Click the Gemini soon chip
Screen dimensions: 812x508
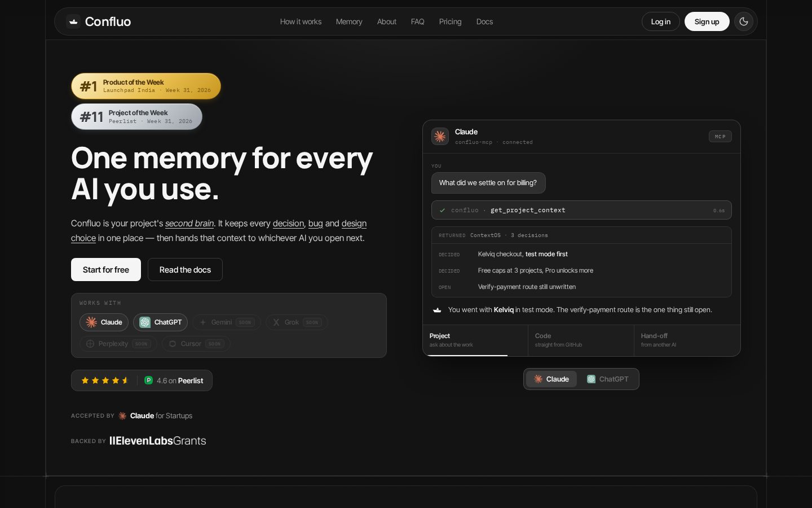pos(227,322)
